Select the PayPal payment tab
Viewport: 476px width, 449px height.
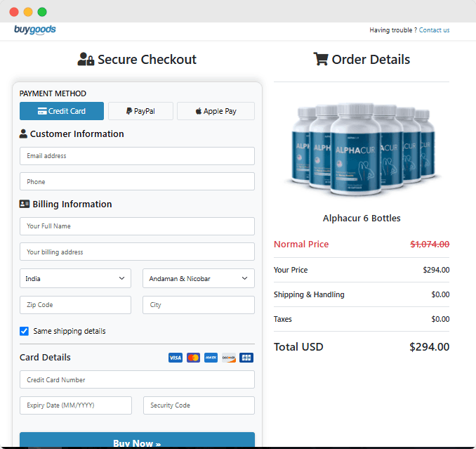coord(140,111)
